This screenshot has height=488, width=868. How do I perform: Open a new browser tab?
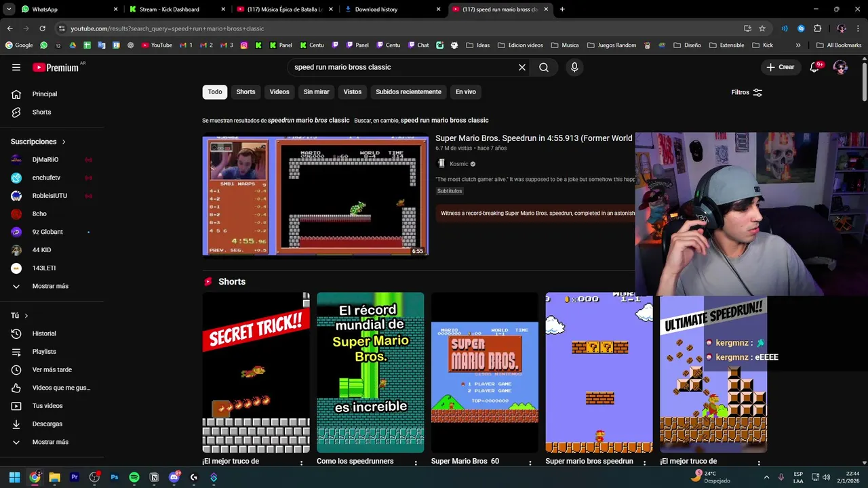click(562, 9)
